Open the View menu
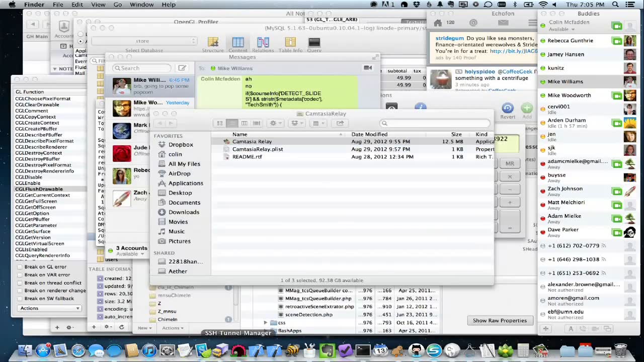The height and width of the screenshot is (362, 644). pyautogui.click(x=98, y=5)
